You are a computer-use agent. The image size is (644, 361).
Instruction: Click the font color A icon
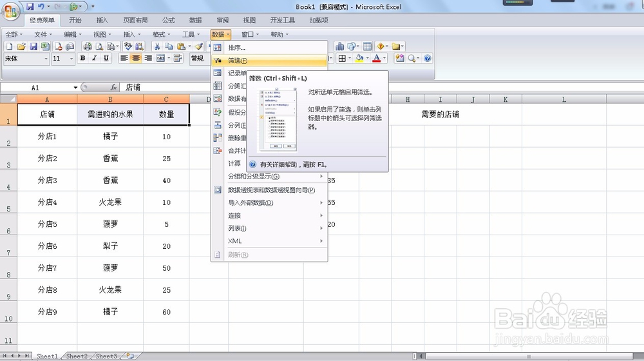376,59
